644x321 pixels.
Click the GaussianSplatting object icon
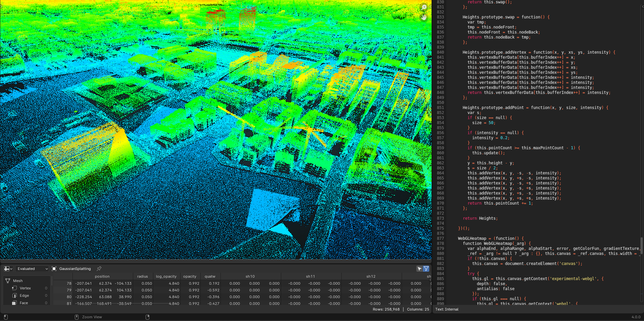[x=54, y=269]
